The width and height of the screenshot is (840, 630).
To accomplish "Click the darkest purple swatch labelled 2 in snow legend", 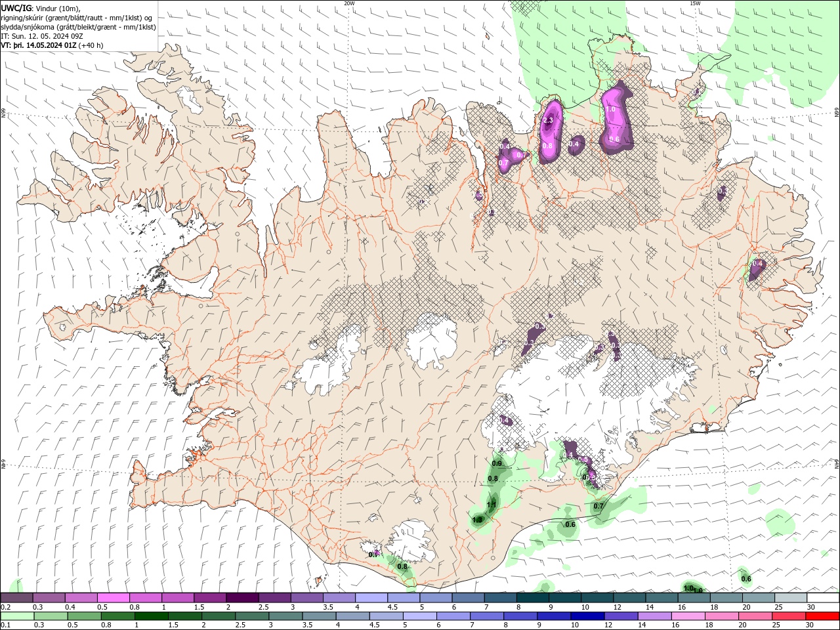I will [x=242, y=598].
